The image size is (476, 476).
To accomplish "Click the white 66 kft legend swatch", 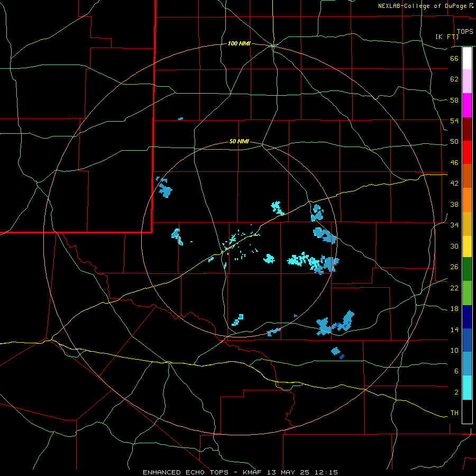I will tap(467, 58).
